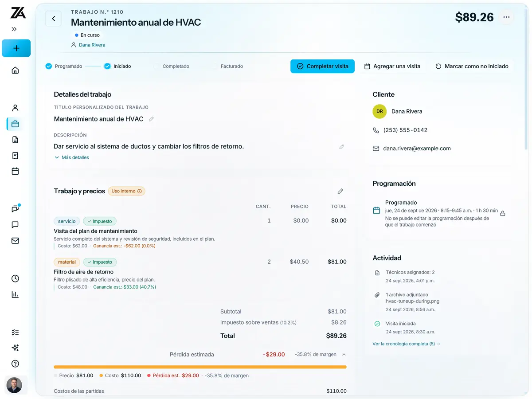Open the clients person icon in sidebar
Viewport: 532px width, 399px height.
point(16,108)
